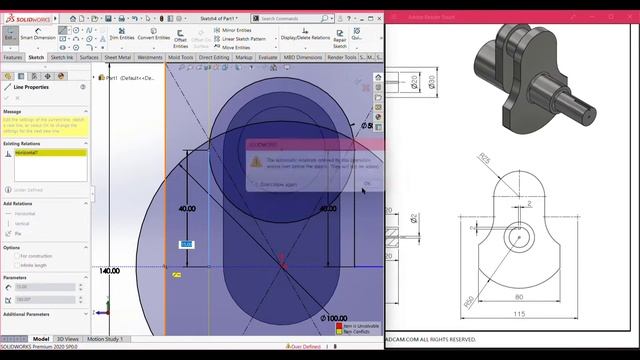The height and width of the screenshot is (360, 640).
Task: Collapse the Message section
Action: 86,111
